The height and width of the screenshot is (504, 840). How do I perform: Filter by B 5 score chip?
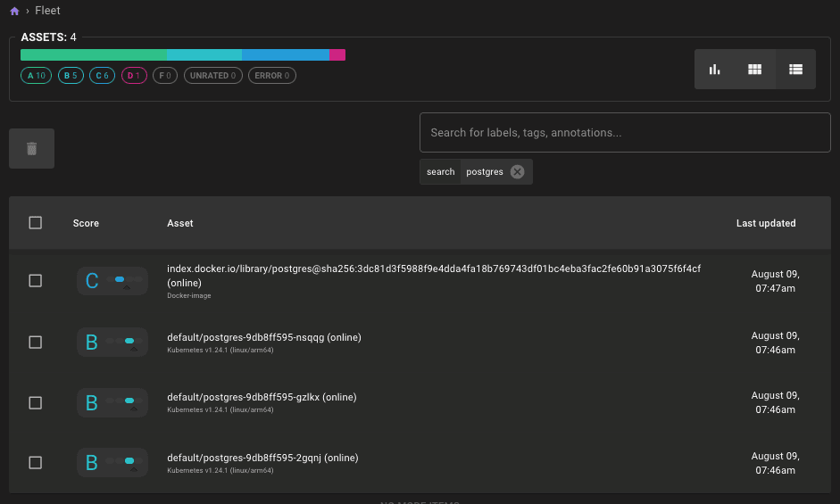(x=71, y=76)
